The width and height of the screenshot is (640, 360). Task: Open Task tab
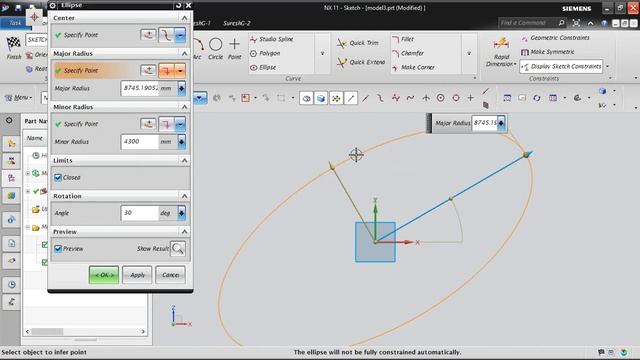(x=15, y=23)
